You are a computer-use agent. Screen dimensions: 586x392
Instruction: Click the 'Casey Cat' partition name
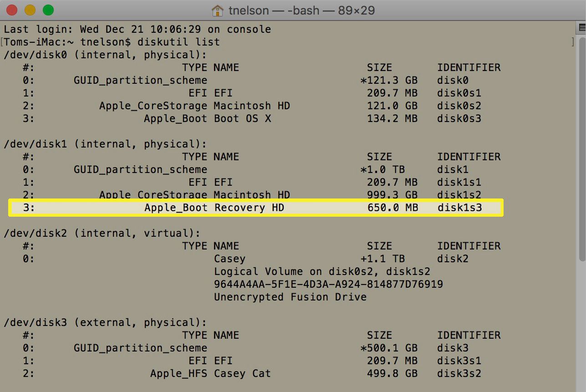242,374
